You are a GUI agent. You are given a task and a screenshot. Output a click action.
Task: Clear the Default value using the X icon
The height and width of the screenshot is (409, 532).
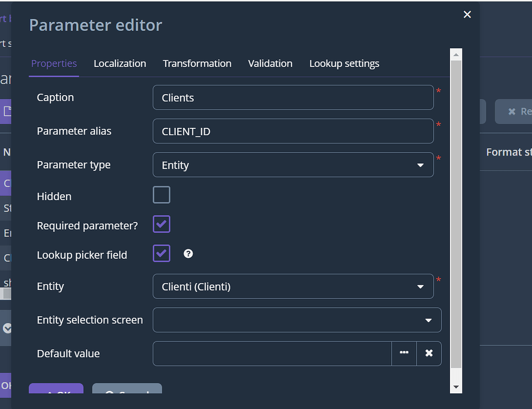tap(429, 353)
